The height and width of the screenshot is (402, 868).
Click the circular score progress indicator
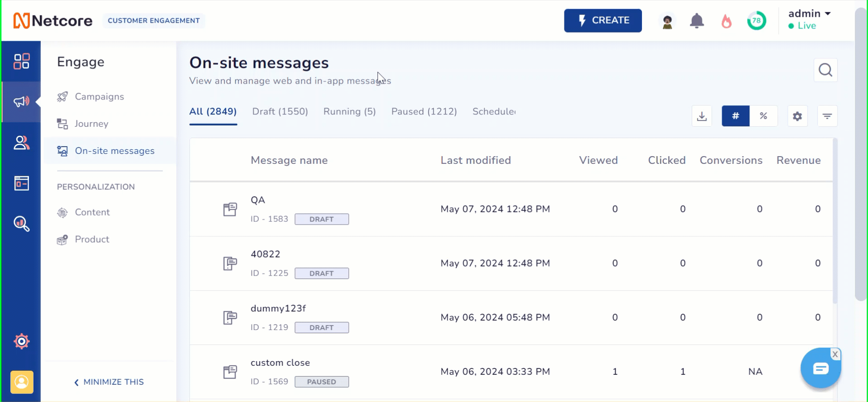(756, 21)
